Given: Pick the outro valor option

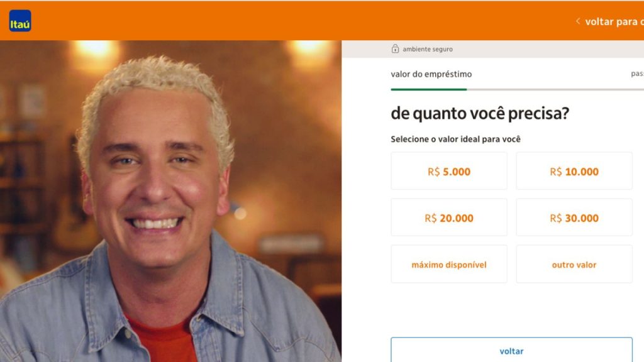Looking at the screenshot, I should (574, 265).
